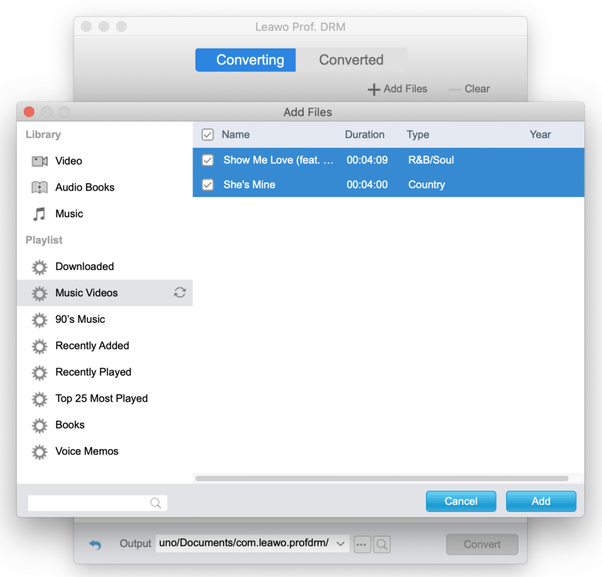Close the Add Files dialog with red button
This screenshot has width=602, height=577.
pyautogui.click(x=29, y=112)
